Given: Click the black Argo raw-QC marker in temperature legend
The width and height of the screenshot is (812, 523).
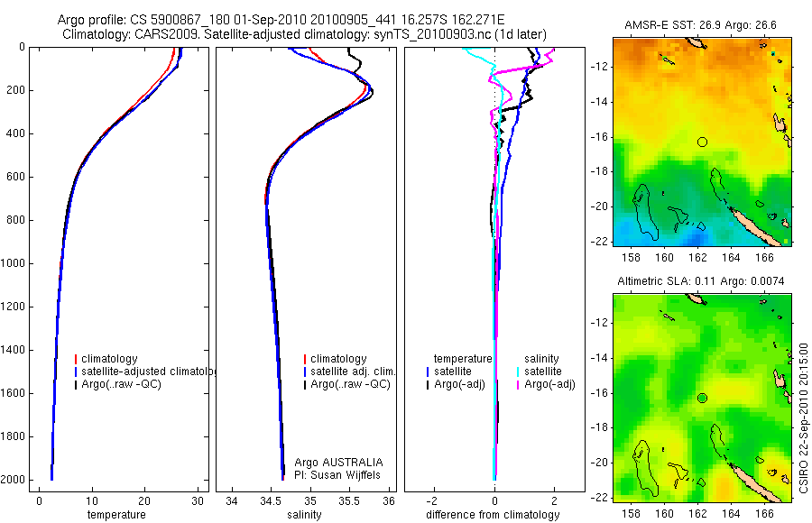Looking at the screenshot, I should click(x=76, y=385).
